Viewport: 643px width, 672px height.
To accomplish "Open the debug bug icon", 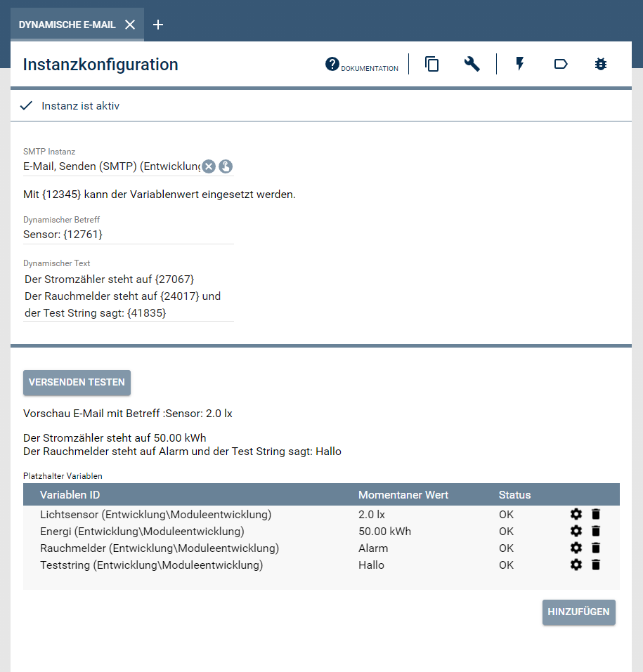I will pyautogui.click(x=600, y=65).
